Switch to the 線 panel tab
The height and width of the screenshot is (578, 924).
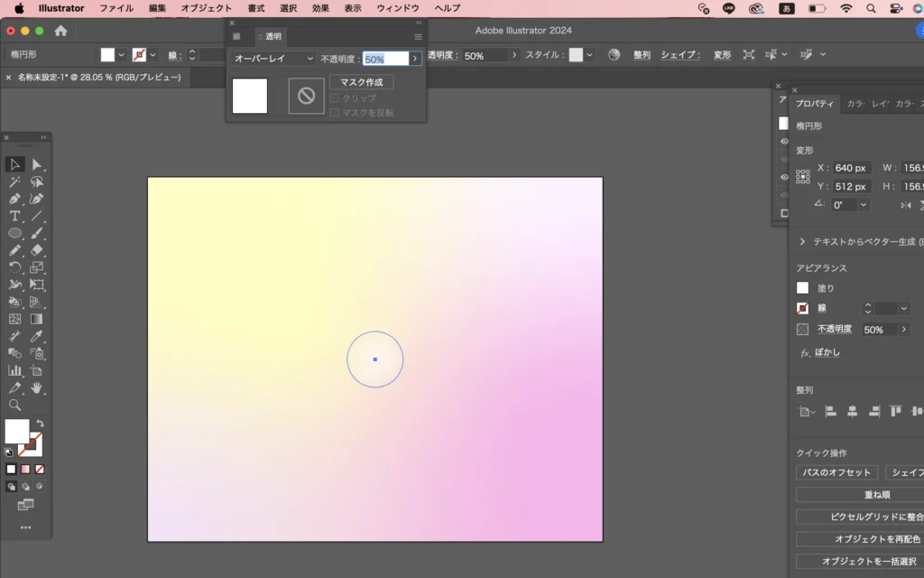pyautogui.click(x=237, y=37)
